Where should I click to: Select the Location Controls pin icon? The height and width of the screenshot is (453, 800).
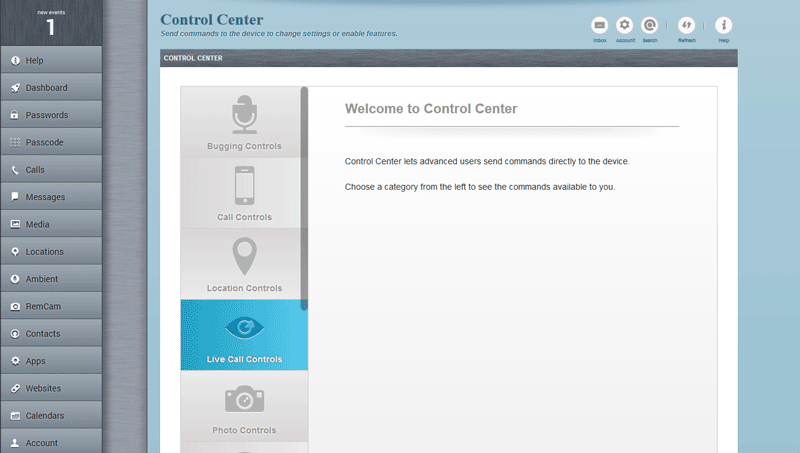[x=244, y=256]
